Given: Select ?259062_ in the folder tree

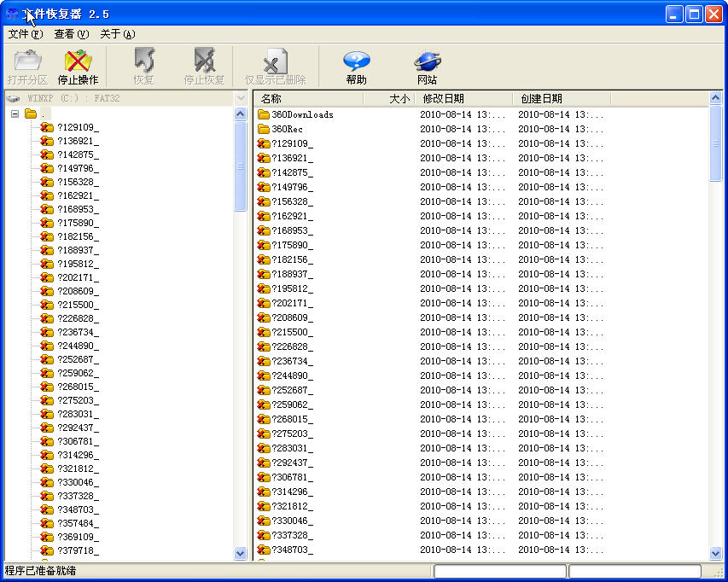Looking at the screenshot, I should pyautogui.click(x=78, y=373).
